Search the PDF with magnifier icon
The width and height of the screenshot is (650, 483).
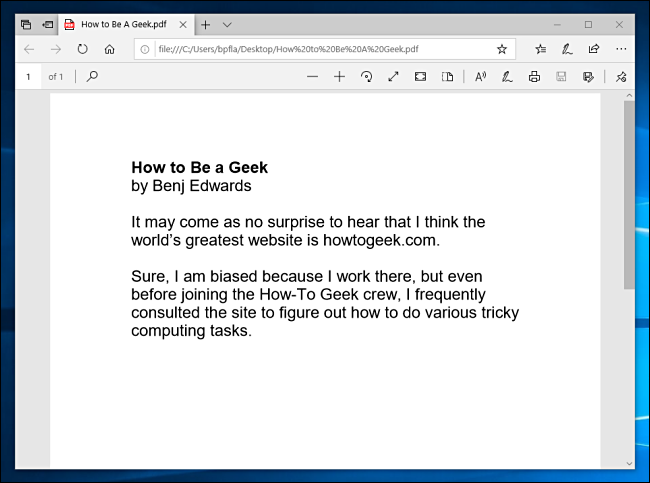pyautogui.click(x=92, y=76)
